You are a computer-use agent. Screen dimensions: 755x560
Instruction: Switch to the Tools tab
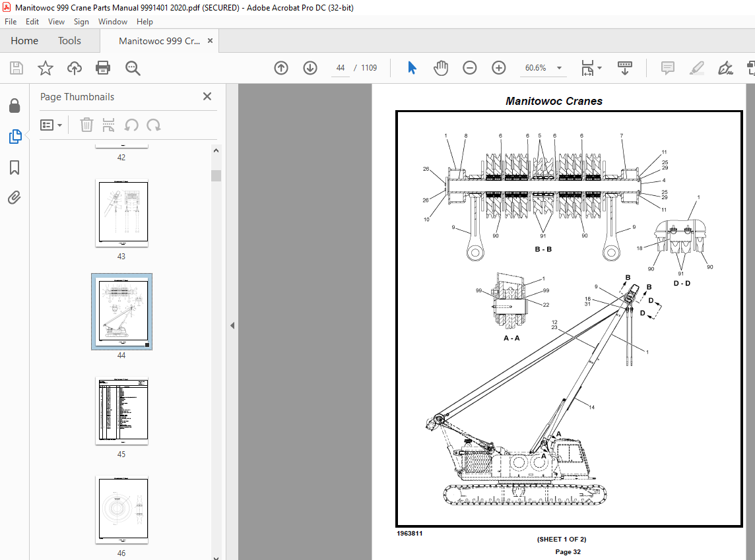(69, 41)
